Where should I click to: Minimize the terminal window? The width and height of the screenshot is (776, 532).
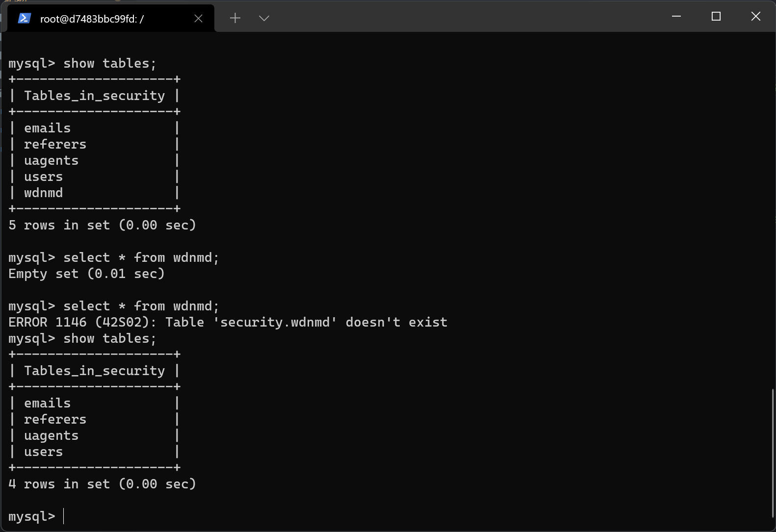coord(676,16)
